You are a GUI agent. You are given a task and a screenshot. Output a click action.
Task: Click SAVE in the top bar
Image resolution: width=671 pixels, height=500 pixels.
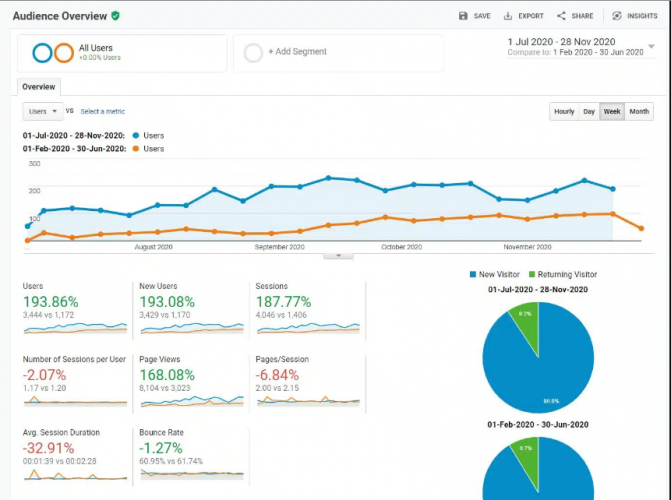coord(482,16)
